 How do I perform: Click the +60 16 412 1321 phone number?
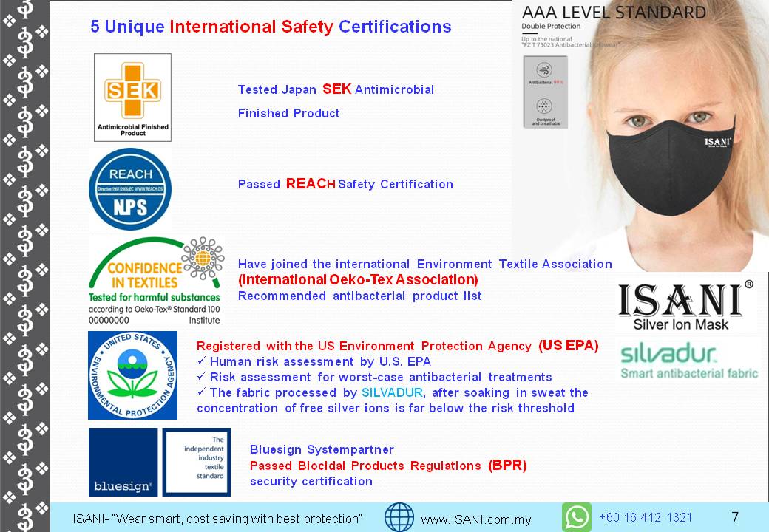tap(646, 517)
